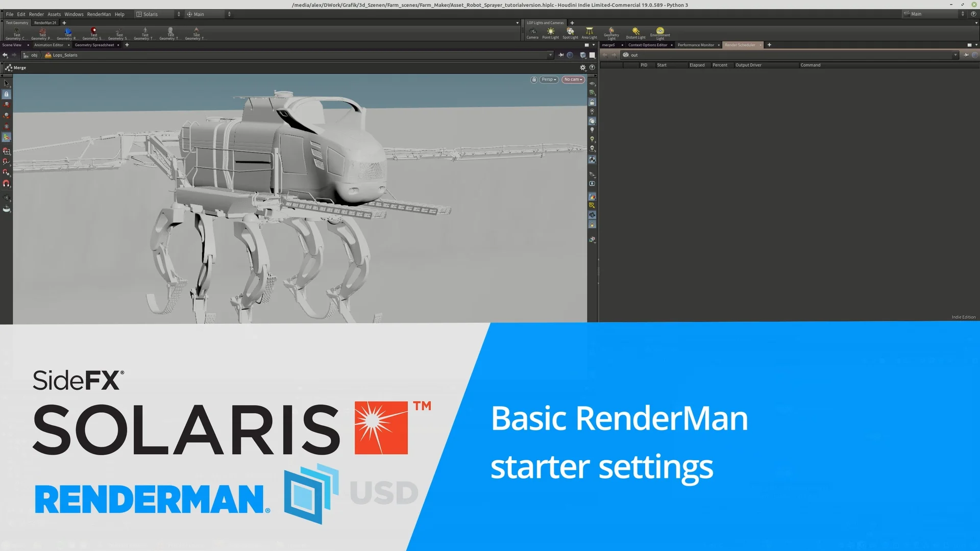Close the Animation Editor tab
Viewport: 980px width, 551px height.
coord(69,45)
